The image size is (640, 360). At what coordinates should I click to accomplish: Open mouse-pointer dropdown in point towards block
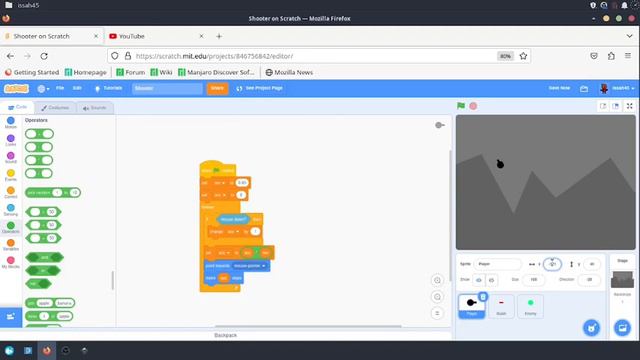(x=250, y=266)
